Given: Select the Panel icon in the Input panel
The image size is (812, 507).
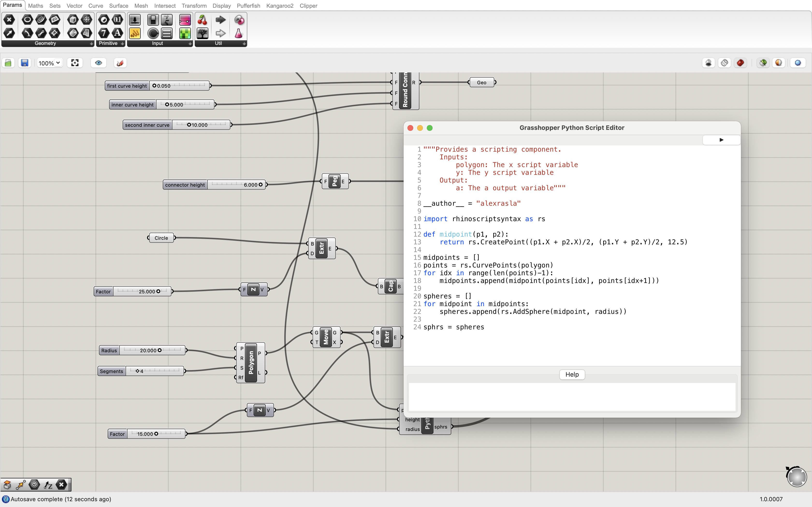Looking at the screenshot, I should [x=167, y=33].
